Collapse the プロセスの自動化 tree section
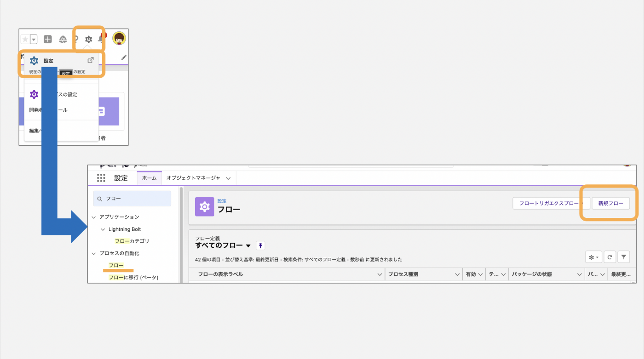 (x=94, y=253)
